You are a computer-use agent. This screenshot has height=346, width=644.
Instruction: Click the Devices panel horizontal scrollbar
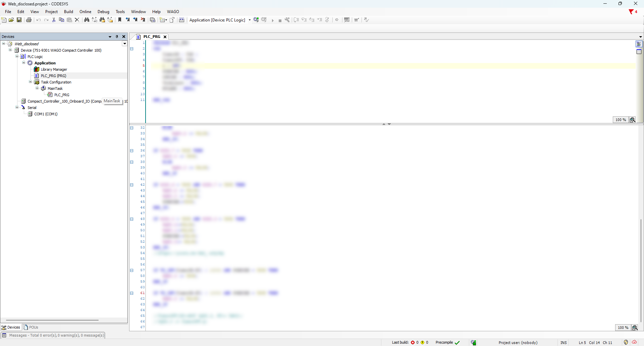coord(52,320)
